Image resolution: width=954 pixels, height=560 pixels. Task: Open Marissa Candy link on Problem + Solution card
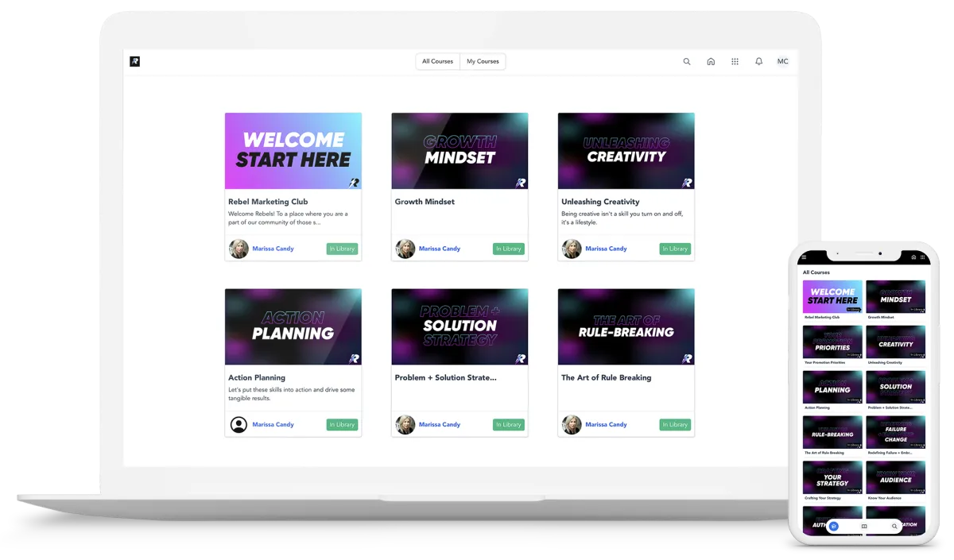(x=440, y=424)
